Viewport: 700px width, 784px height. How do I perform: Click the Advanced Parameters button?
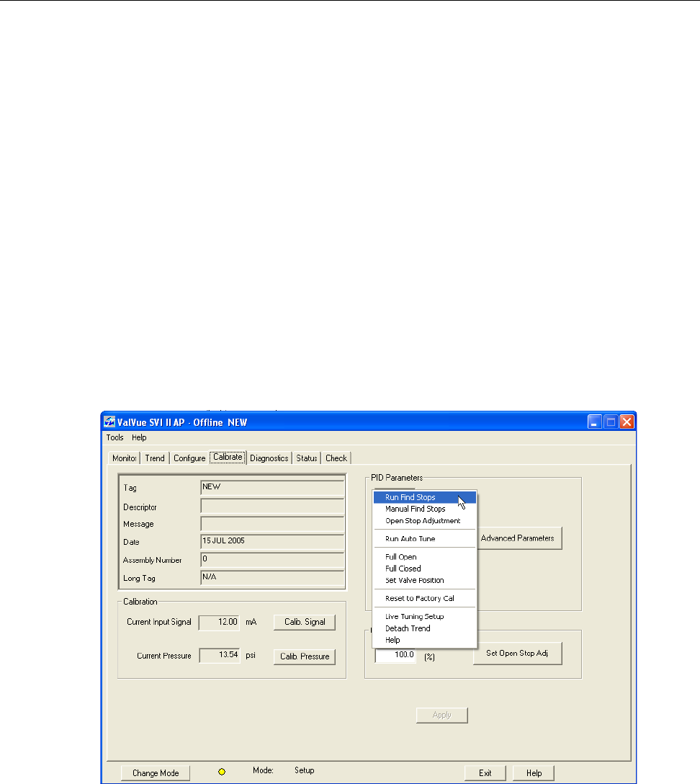coord(519,538)
